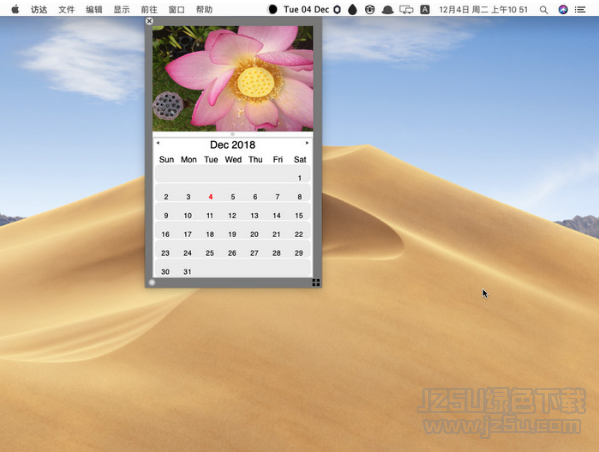Open Siri from the menu bar
599x452 pixels.
[563, 10]
